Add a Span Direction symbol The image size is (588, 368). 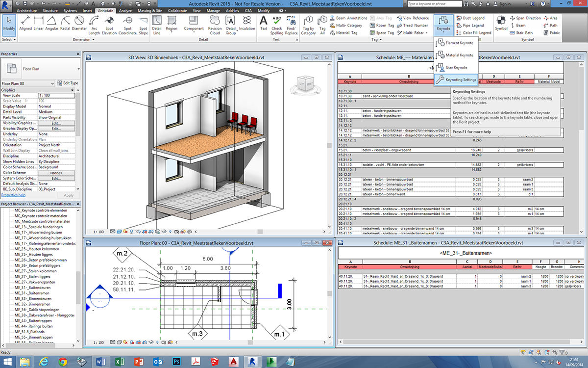click(525, 18)
